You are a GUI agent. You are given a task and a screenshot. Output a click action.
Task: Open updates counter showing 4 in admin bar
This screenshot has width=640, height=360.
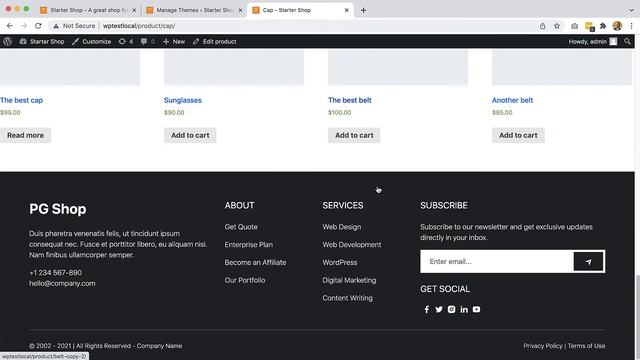pyautogui.click(x=126, y=41)
